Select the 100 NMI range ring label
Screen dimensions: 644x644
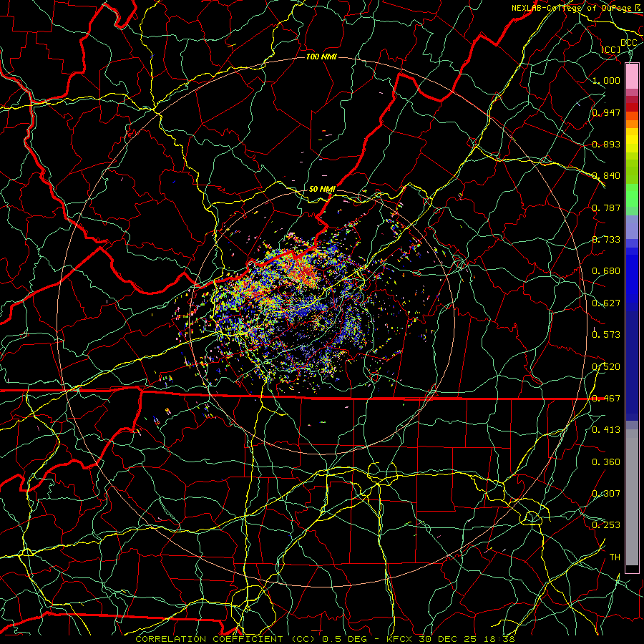[321, 57]
